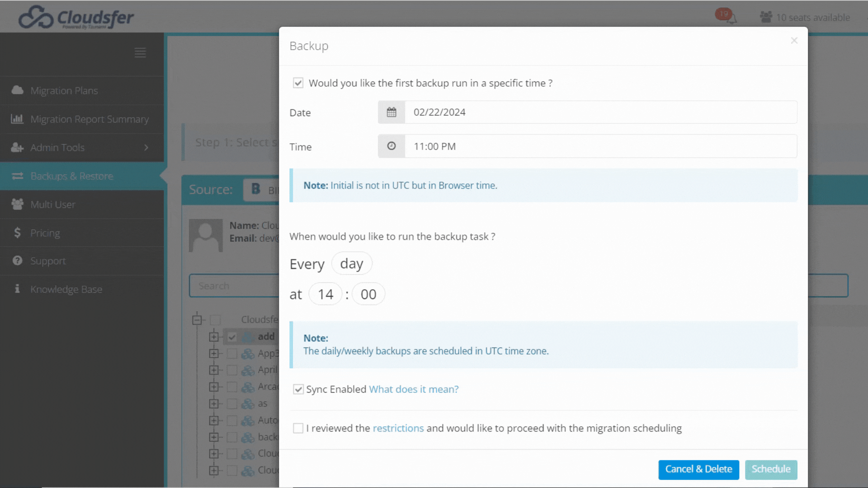Uncheck the first backup specific time checkbox

298,83
